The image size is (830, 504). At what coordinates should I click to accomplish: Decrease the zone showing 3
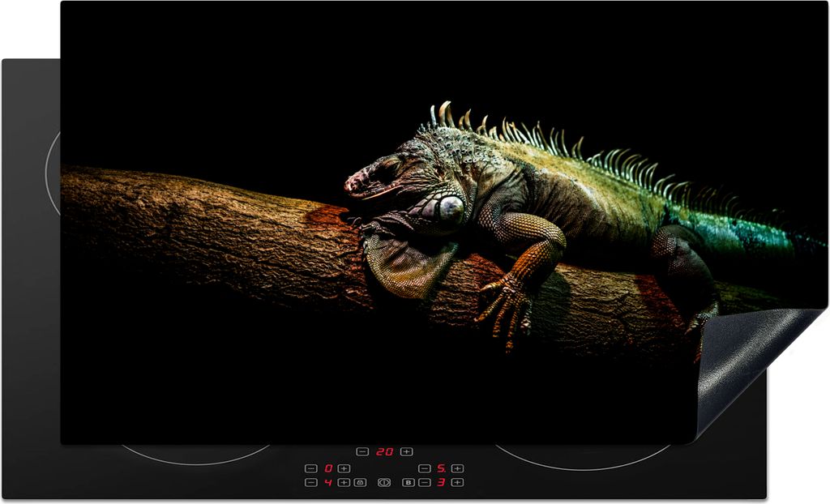(x=424, y=482)
